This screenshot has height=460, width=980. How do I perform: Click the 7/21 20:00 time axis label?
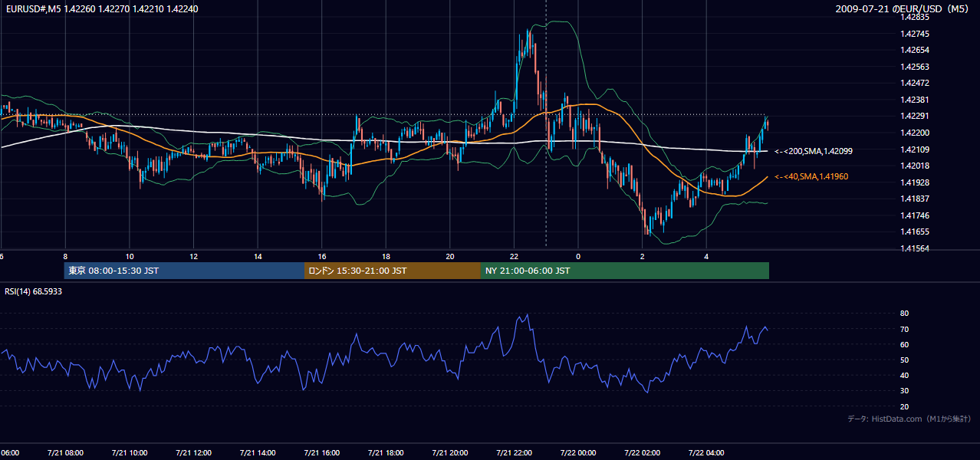pos(450,453)
